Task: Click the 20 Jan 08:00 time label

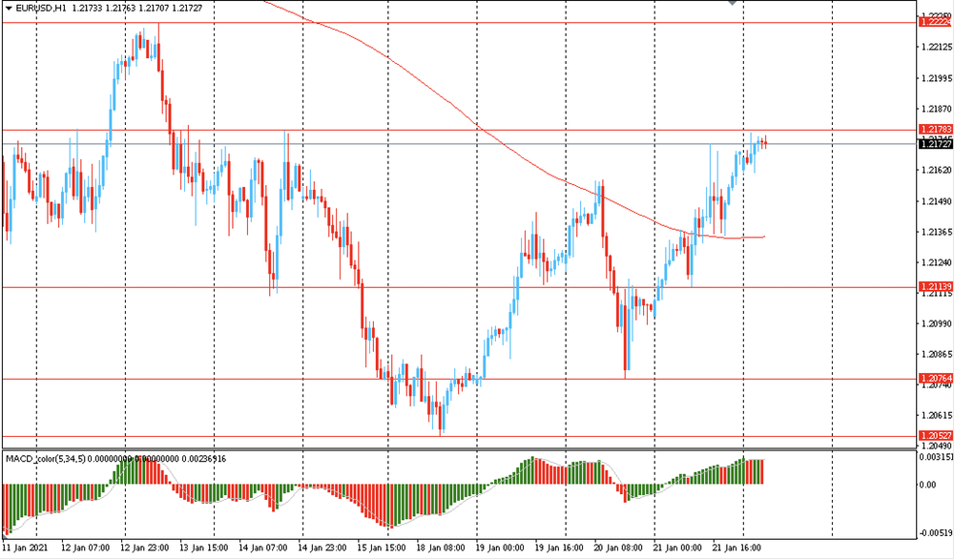Action: click(x=618, y=548)
